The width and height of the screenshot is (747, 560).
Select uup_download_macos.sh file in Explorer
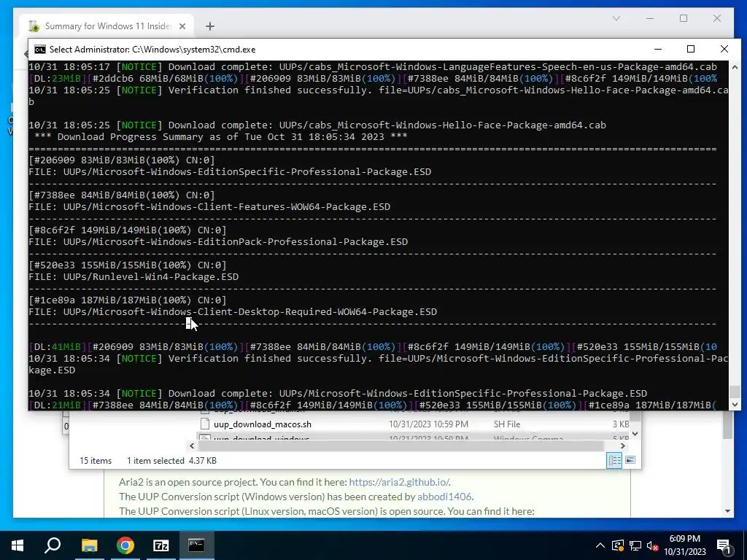(263, 424)
